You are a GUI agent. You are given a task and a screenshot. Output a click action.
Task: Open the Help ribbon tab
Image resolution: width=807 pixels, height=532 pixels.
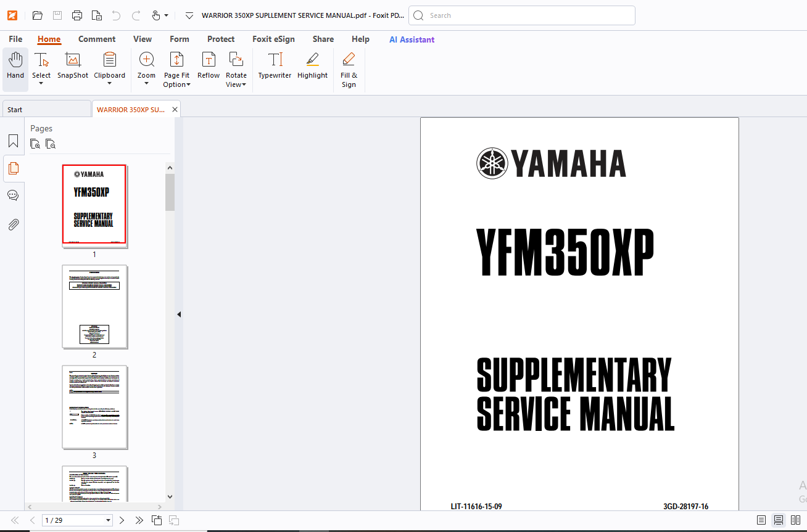point(360,39)
